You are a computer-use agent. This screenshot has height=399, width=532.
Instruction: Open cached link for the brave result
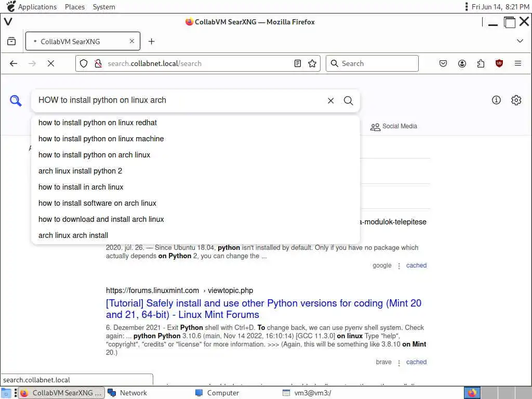click(416, 362)
